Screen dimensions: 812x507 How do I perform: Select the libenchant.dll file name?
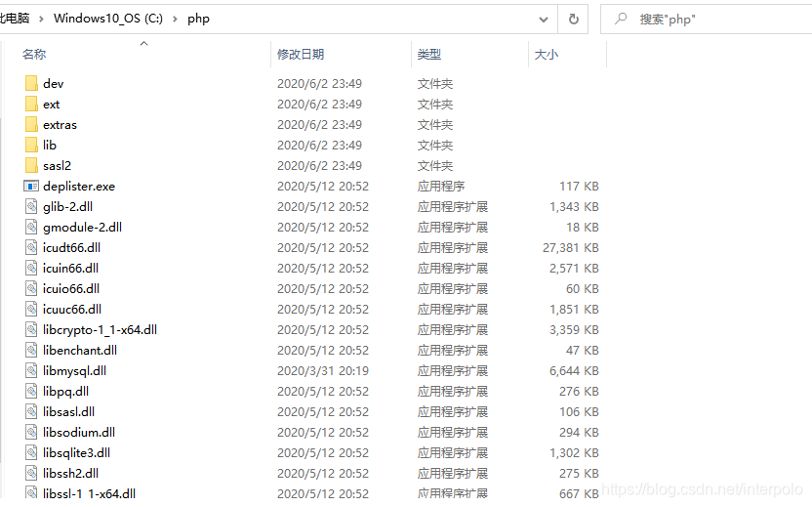tap(80, 351)
